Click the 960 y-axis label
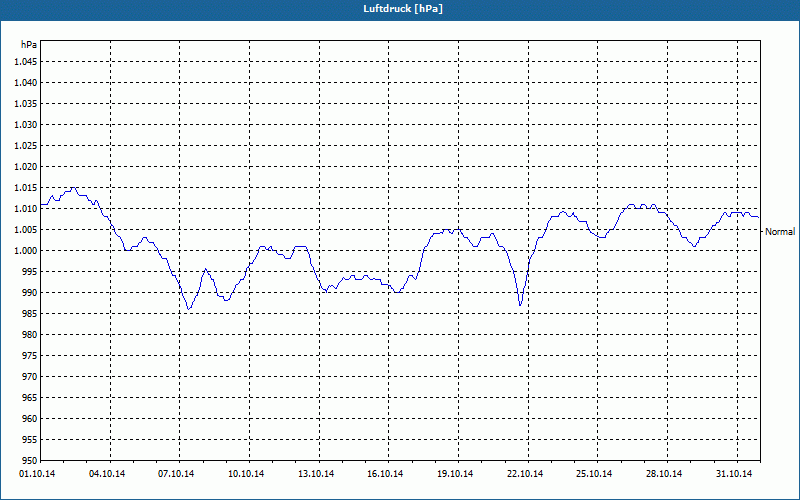This screenshot has height=500, width=800. 30,418
